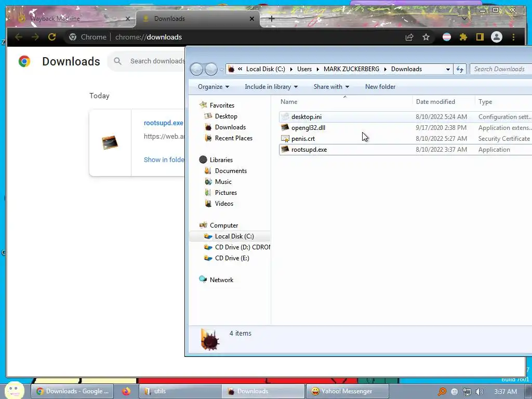532x399 pixels.
Task: Close the Wayback Machine tab
Action: click(x=128, y=19)
